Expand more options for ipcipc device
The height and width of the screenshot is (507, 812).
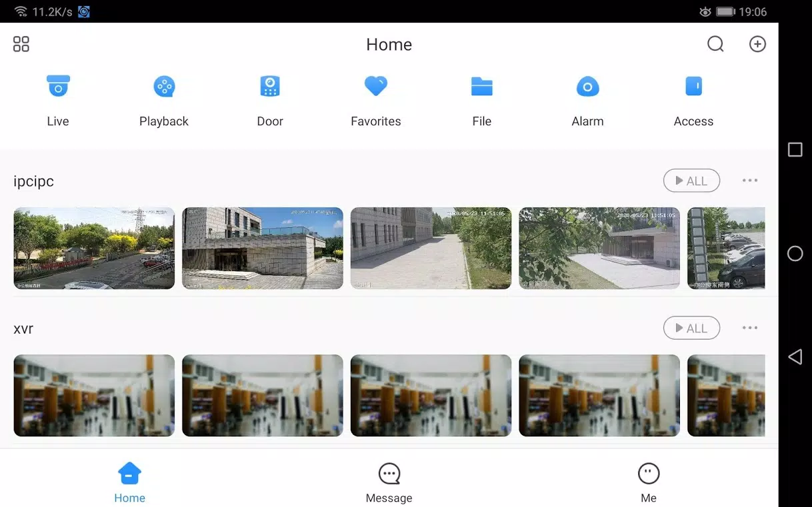click(x=750, y=181)
